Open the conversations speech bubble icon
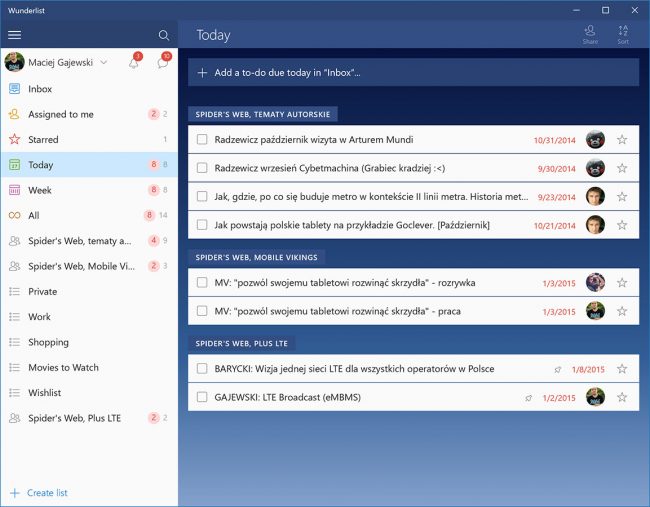 163,63
